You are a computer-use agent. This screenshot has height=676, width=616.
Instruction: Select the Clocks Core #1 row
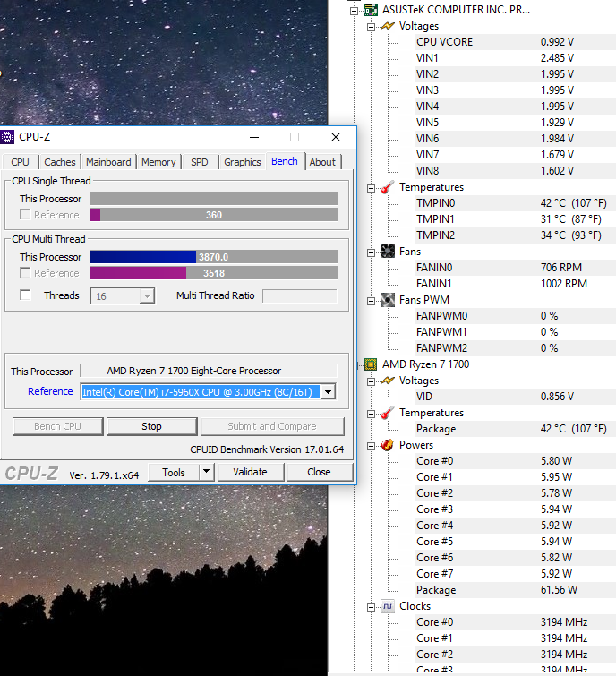pos(515,638)
